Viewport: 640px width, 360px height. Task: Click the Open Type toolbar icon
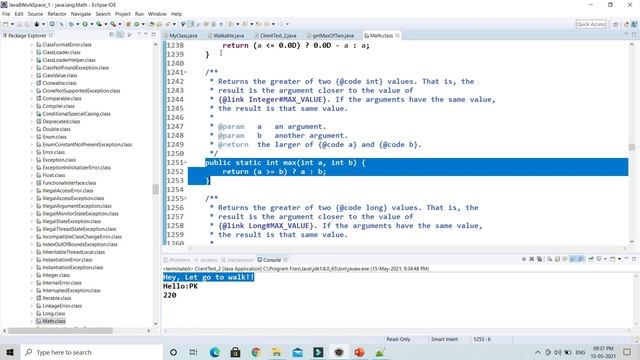pos(151,24)
